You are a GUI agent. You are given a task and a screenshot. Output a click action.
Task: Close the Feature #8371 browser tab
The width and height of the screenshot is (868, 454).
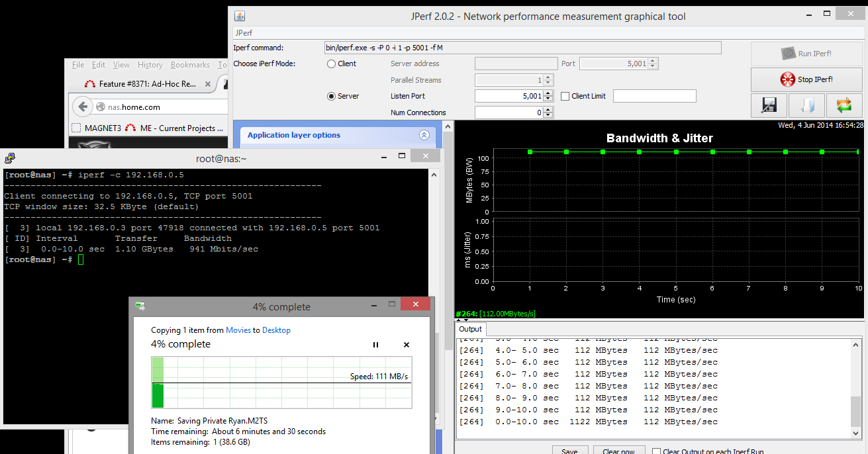[x=208, y=84]
